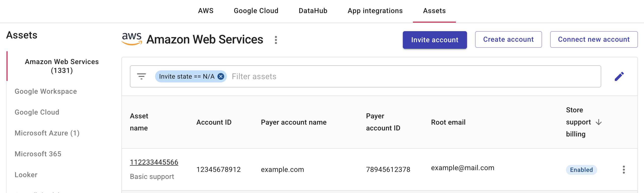Screen dimensions: 644x193
Task: Select Google Cloud in assets sidebar
Action: [37, 112]
